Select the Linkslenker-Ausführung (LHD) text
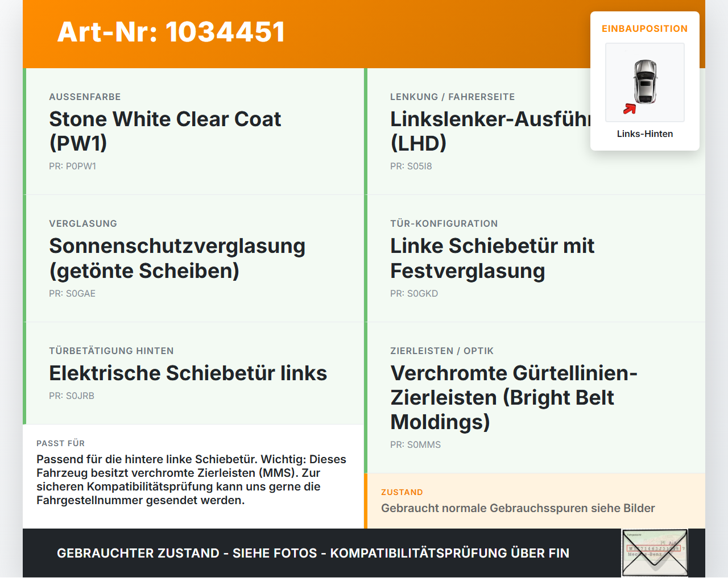 click(490, 131)
